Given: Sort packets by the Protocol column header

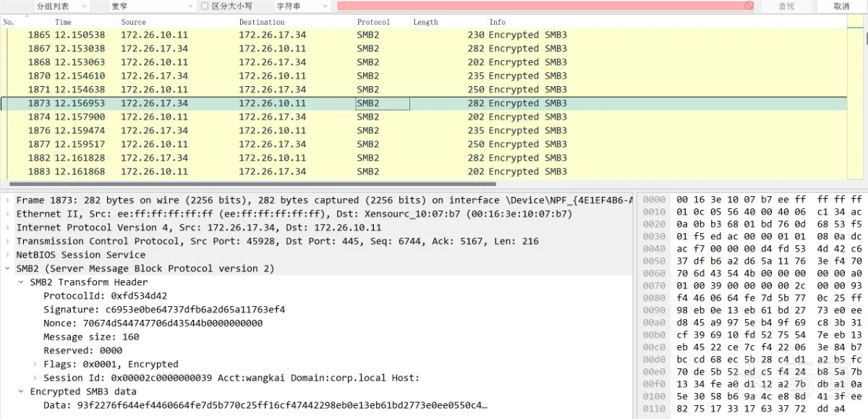Looking at the screenshot, I should tap(373, 22).
